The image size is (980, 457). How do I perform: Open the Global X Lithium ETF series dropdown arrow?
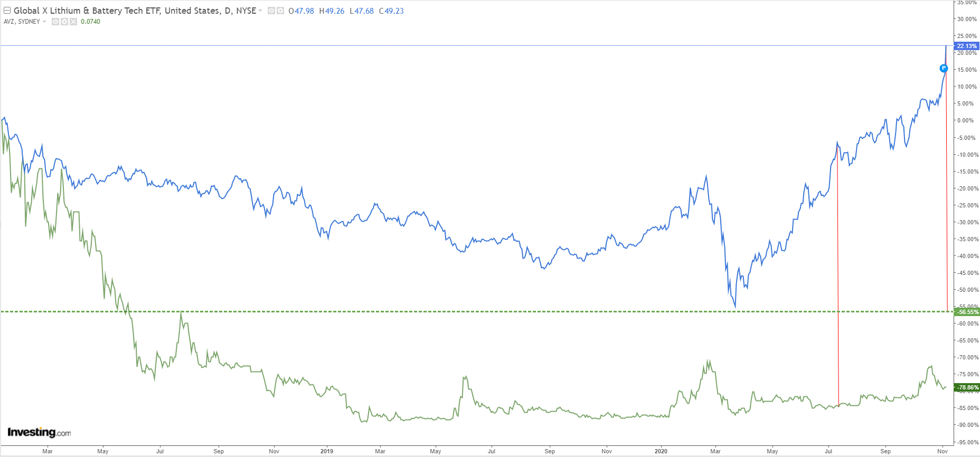click(x=260, y=11)
